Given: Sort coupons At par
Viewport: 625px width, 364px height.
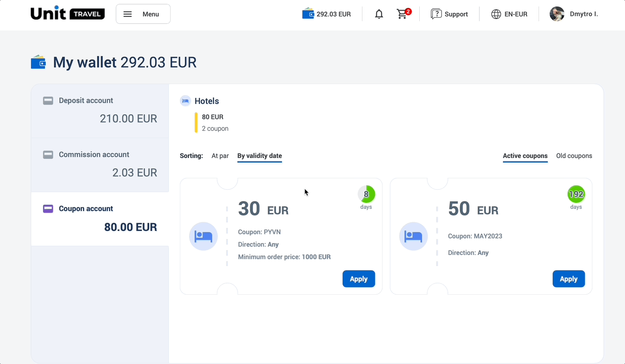Looking at the screenshot, I should pyautogui.click(x=220, y=156).
